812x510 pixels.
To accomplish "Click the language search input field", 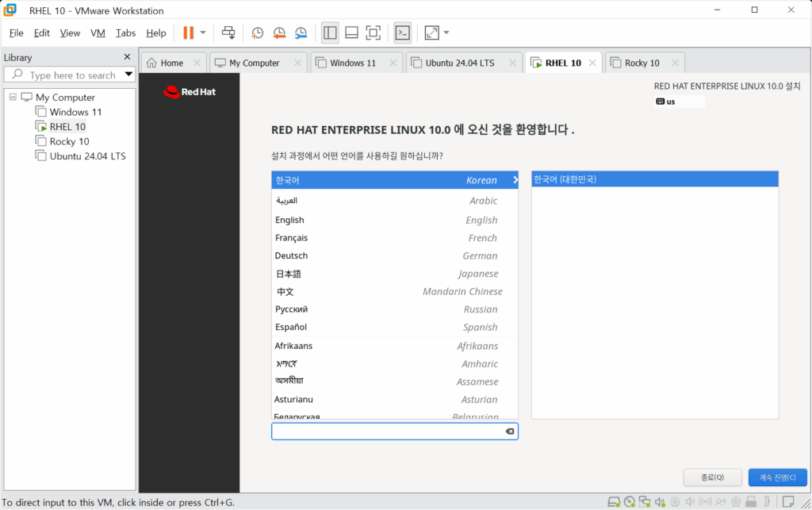I will (x=387, y=431).
